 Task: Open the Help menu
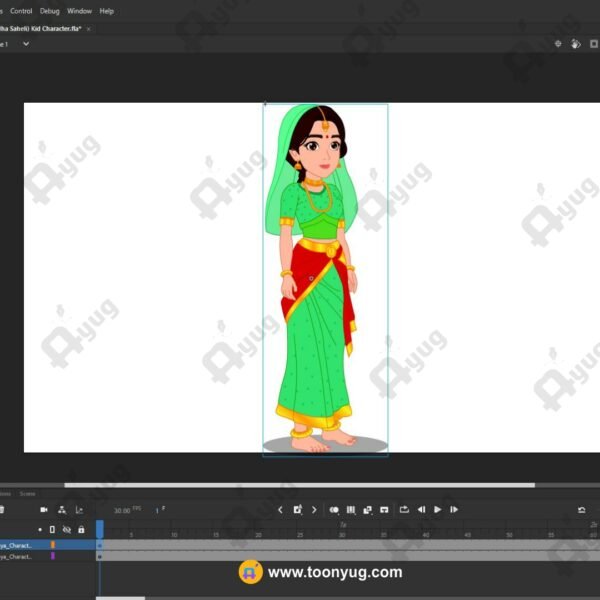[106, 11]
